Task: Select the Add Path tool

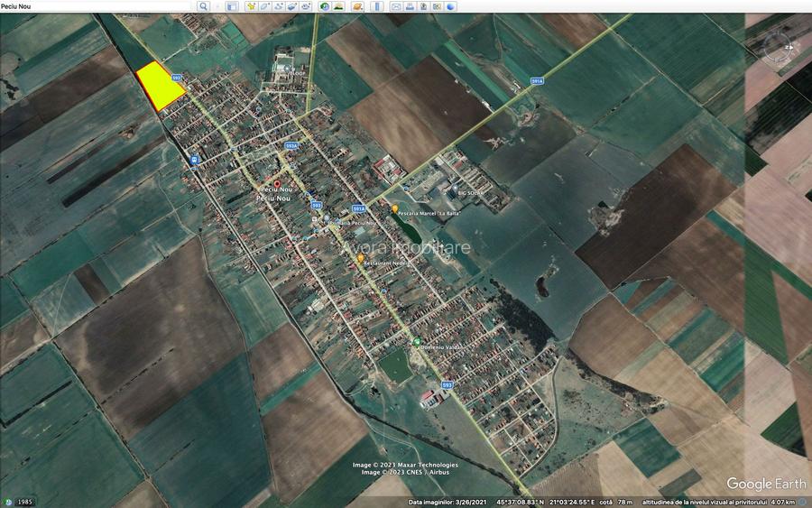Action: (279, 6)
